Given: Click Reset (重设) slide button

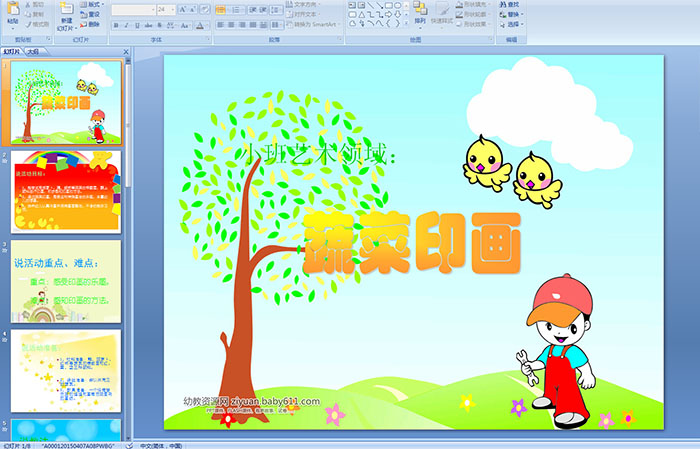Looking at the screenshot, I should pyautogui.click(x=91, y=14).
